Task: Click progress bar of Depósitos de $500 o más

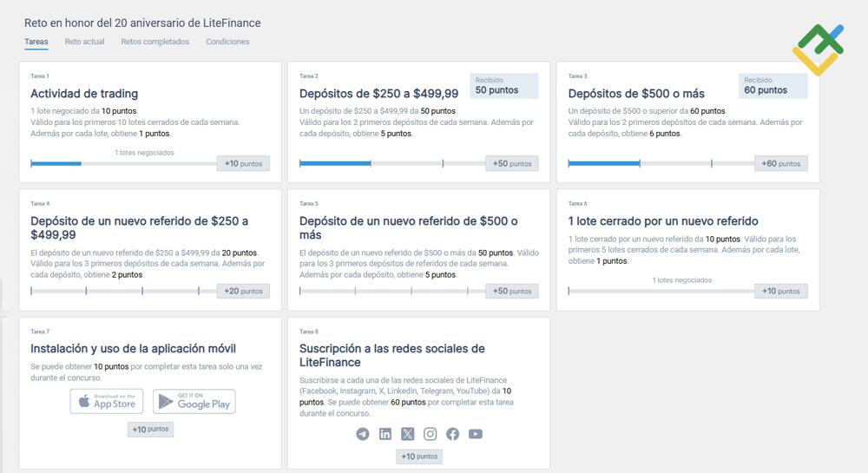Action: tap(661, 163)
